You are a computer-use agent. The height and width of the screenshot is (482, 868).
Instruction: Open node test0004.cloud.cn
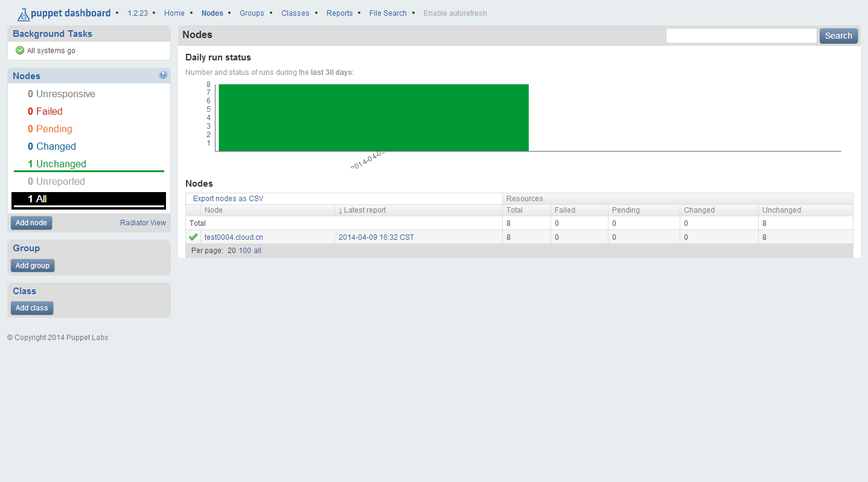coord(234,237)
